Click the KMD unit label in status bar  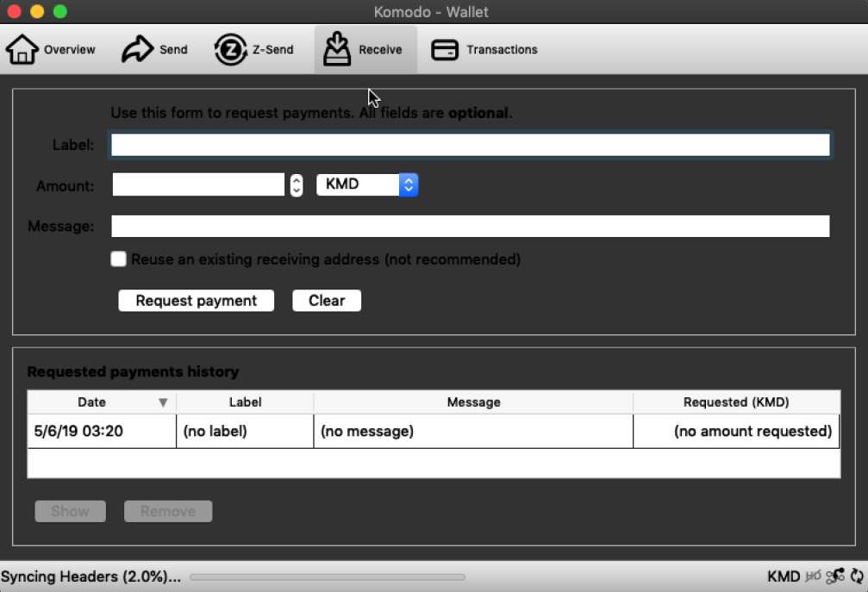point(784,576)
